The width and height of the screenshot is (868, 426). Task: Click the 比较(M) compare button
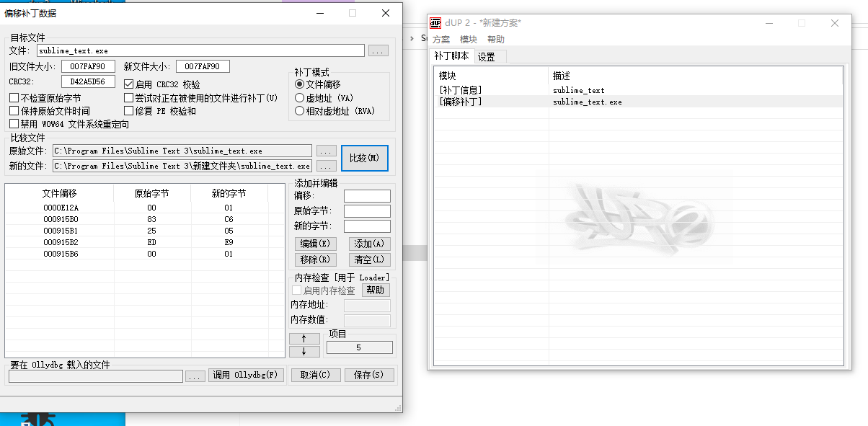click(365, 158)
